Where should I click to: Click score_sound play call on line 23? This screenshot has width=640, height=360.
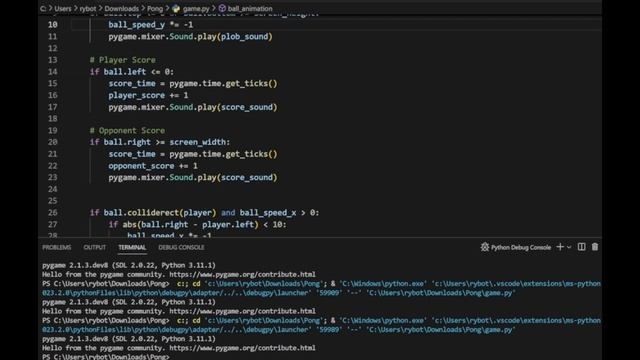point(193,178)
